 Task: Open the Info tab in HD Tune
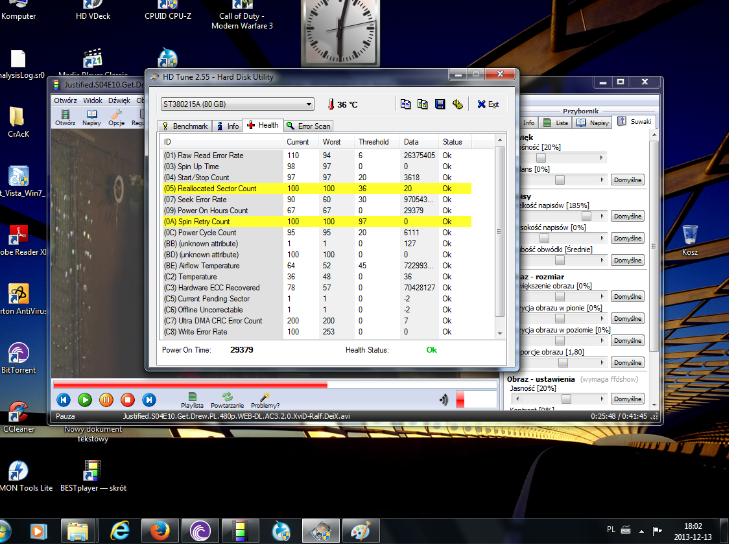click(x=227, y=126)
